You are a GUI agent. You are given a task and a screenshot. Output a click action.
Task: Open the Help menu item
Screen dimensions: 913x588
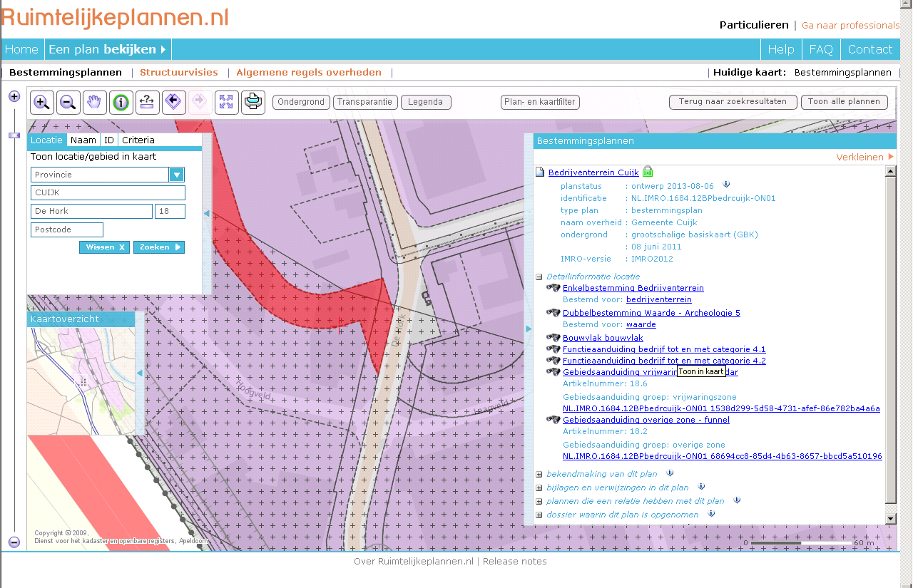click(781, 49)
